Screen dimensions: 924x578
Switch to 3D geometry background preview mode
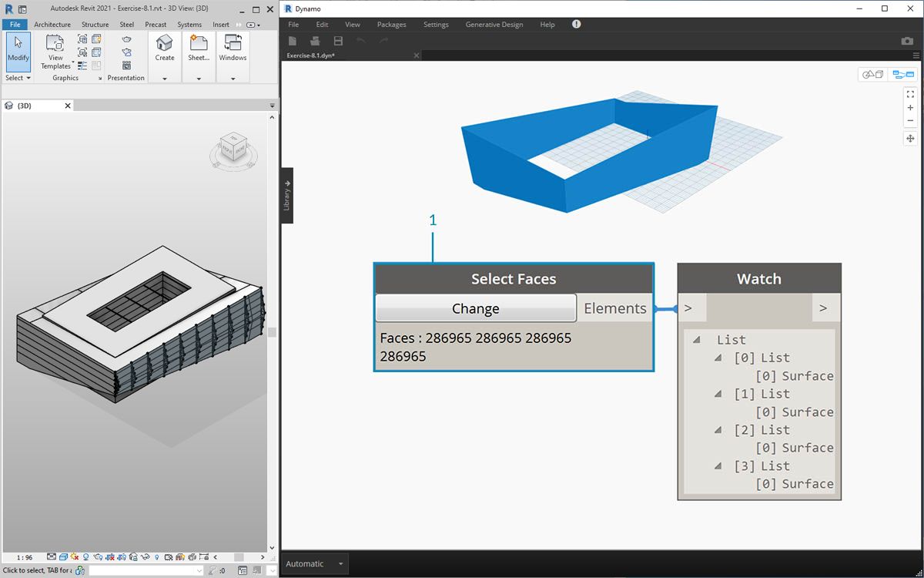(x=873, y=75)
